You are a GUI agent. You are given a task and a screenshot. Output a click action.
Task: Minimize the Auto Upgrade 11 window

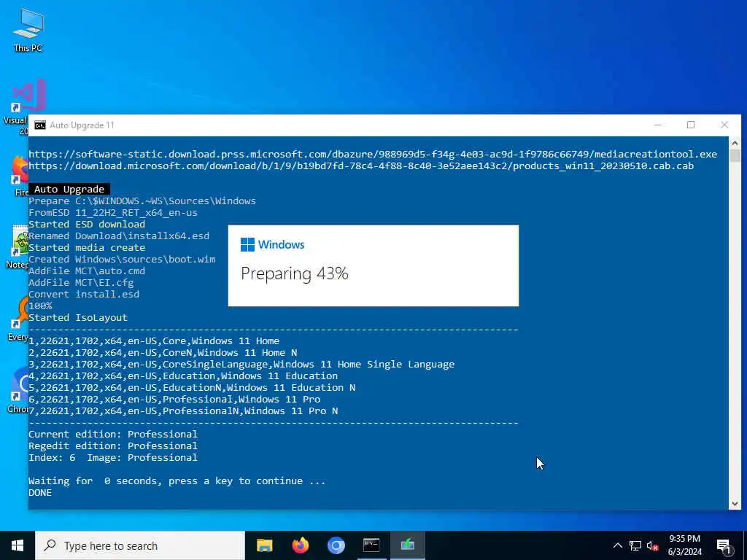tap(658, 125)
